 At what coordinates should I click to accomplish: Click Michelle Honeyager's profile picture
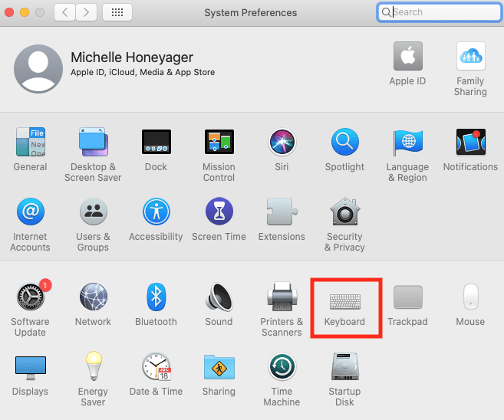click(38, 68)
